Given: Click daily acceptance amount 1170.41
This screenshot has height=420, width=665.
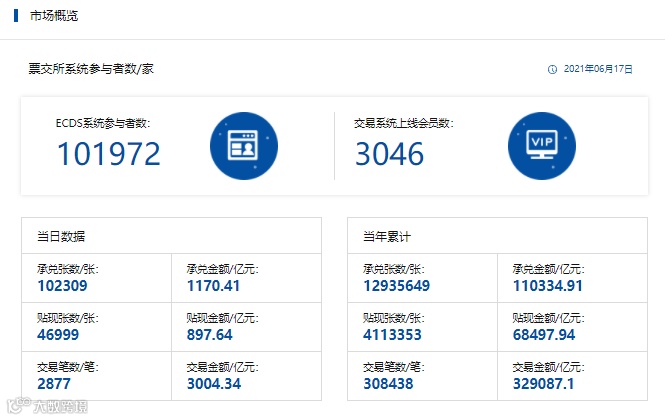Looking at the screenshot, I should (x=213, y=286).
